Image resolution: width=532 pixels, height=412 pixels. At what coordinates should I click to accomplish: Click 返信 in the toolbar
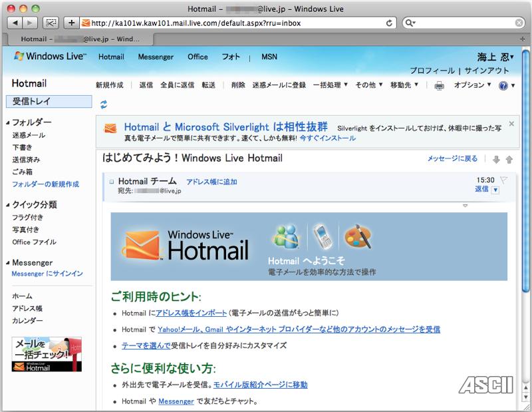(146, 85)
